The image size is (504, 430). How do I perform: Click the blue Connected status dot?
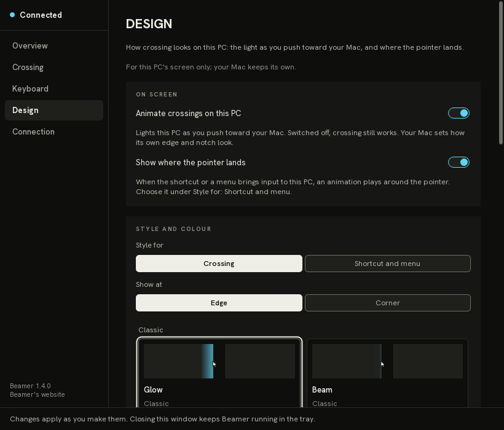point(12,15)
